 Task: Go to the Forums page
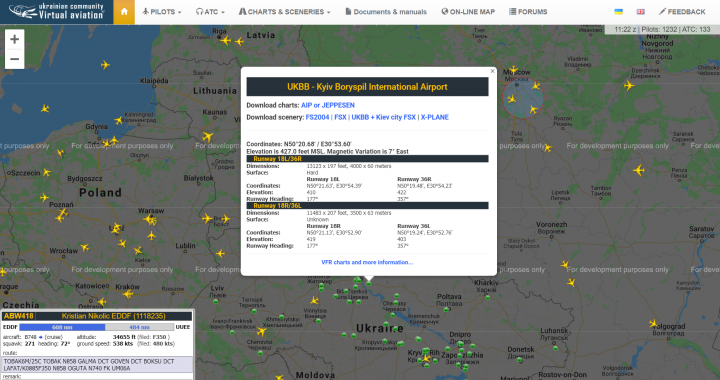(x=528, y=12)
